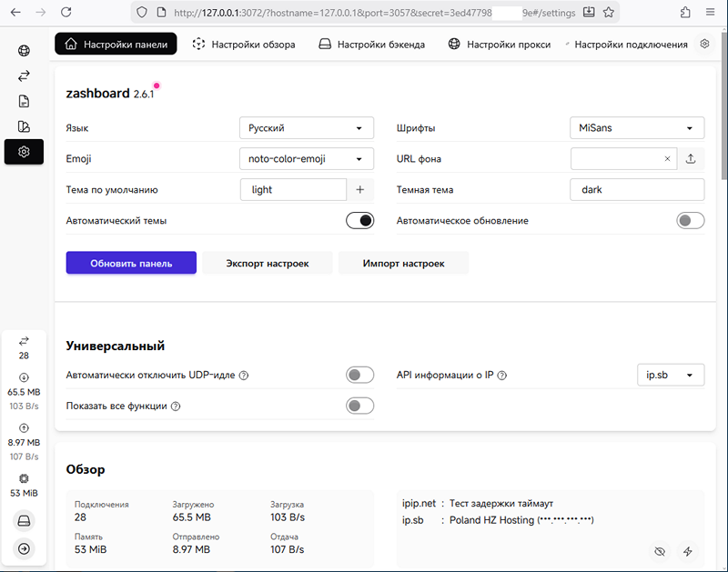
Task: Disable the Автоматический темы switch
Action: 360,221
